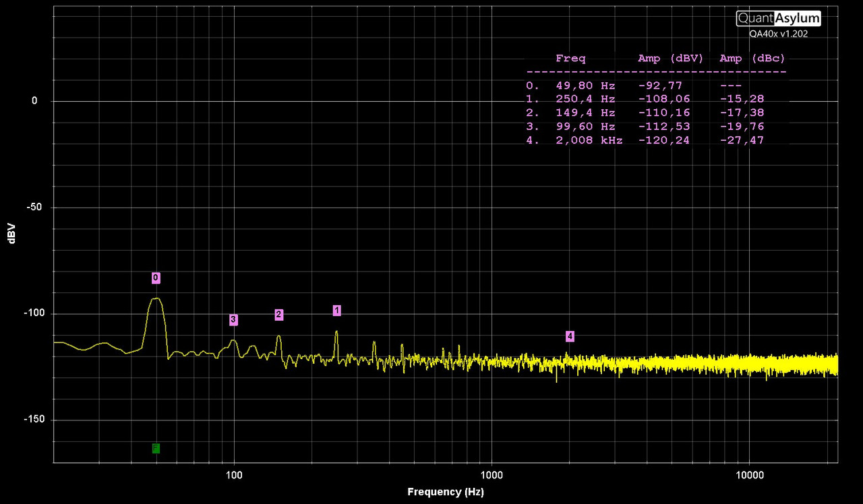The height and width of the screenshot is (504, 863).
Task: Select marker 2 above the 149 Hz peak
Action: point(278,315)
